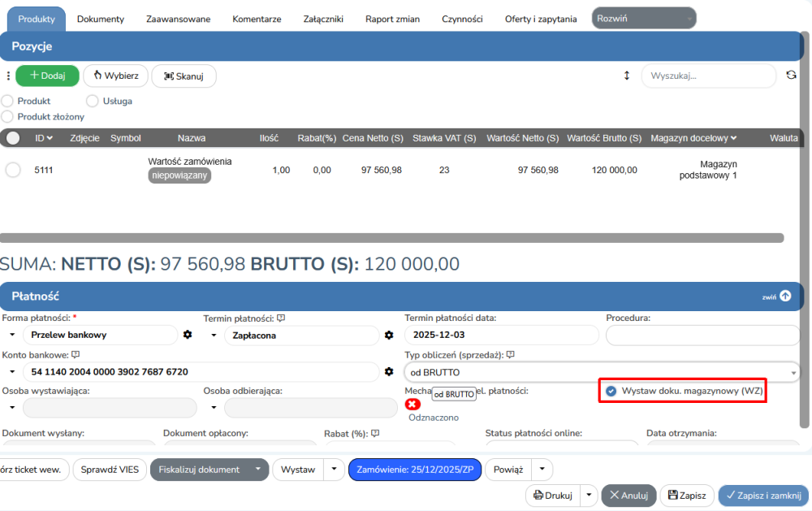This screenshot has width=812, height=511.
Task: Expand the Rozwiń dropdown in tab bar
Action: [x=643, y=18]
